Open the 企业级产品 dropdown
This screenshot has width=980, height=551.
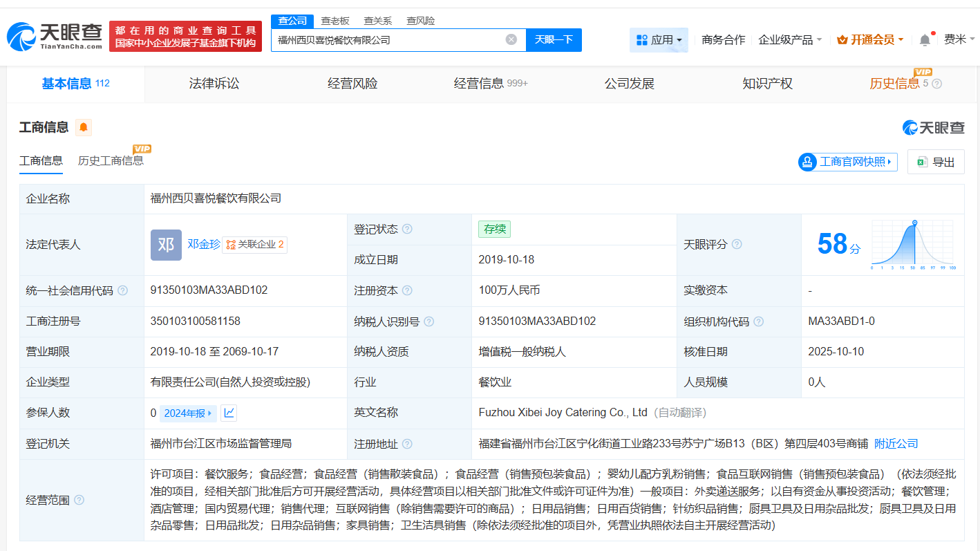tap(788, 39)
